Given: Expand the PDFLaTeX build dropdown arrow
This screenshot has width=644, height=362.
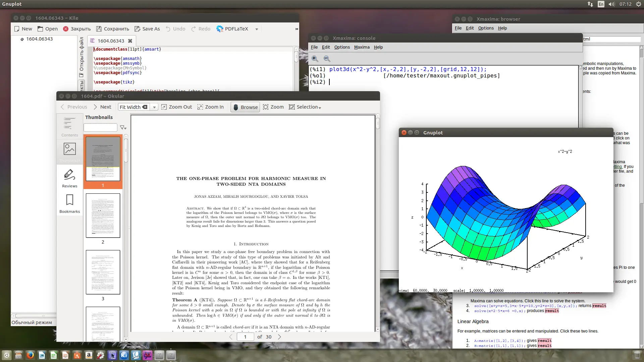Looking at the screenshot, I should [x=257, y=29].
